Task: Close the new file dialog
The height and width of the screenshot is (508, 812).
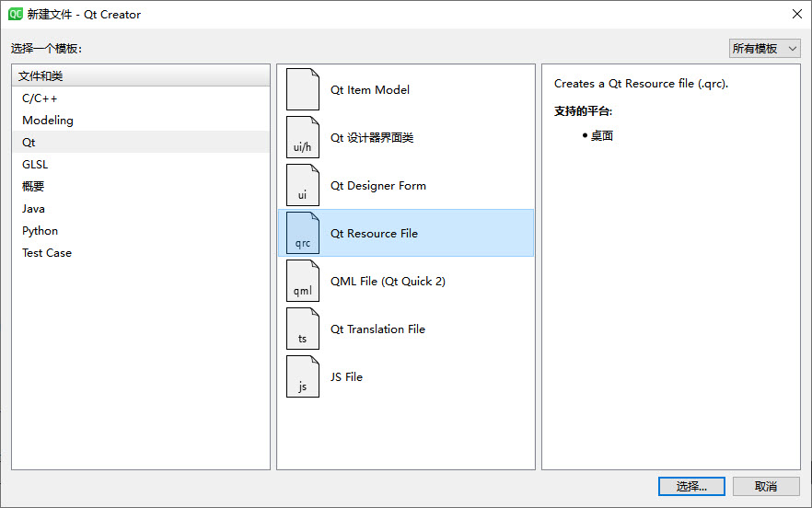Action: [797, 14]
